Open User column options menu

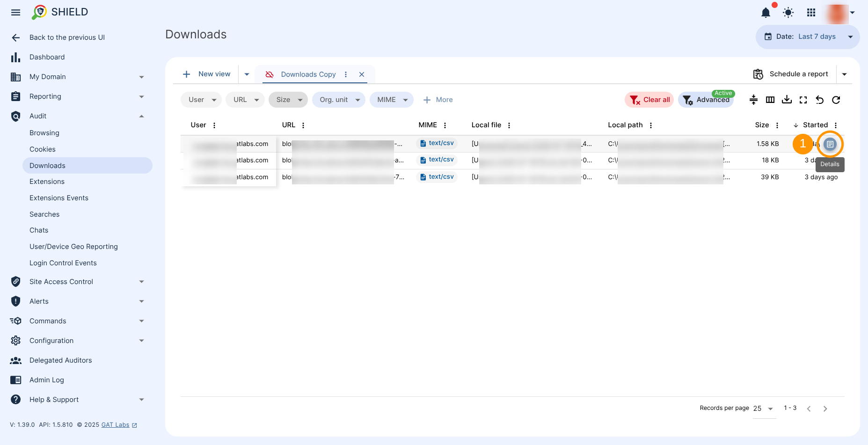[214, 125]
